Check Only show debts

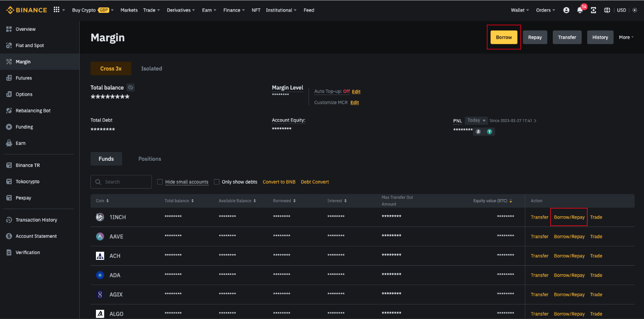click(x=216, y=182)
